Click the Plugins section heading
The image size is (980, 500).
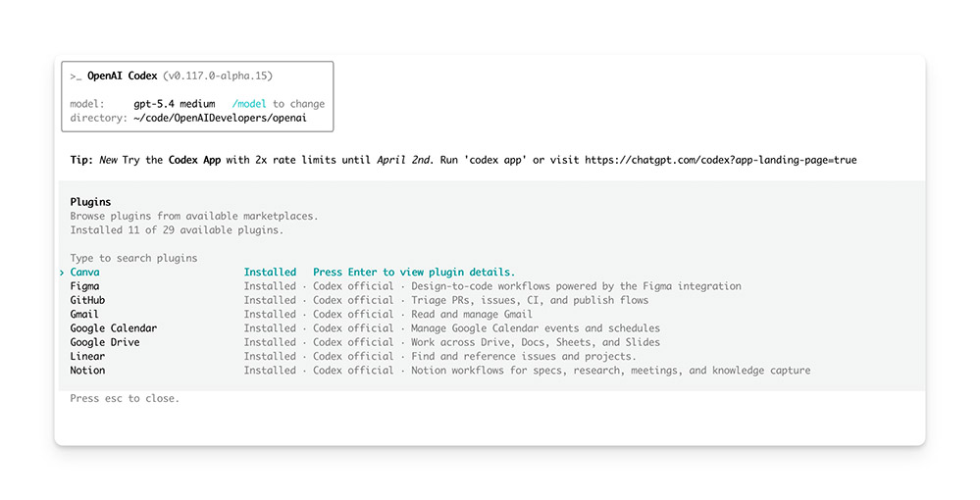point(90,202)
